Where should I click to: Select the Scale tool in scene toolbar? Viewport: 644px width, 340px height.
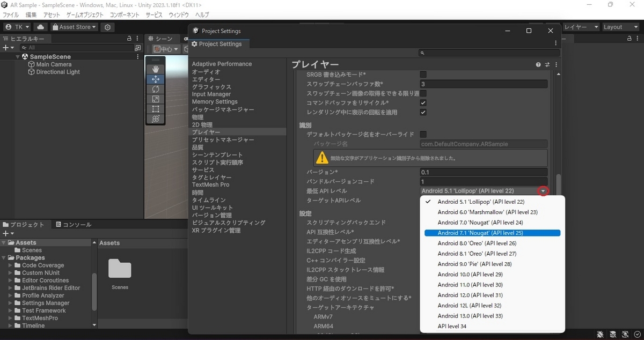(156, 99)
